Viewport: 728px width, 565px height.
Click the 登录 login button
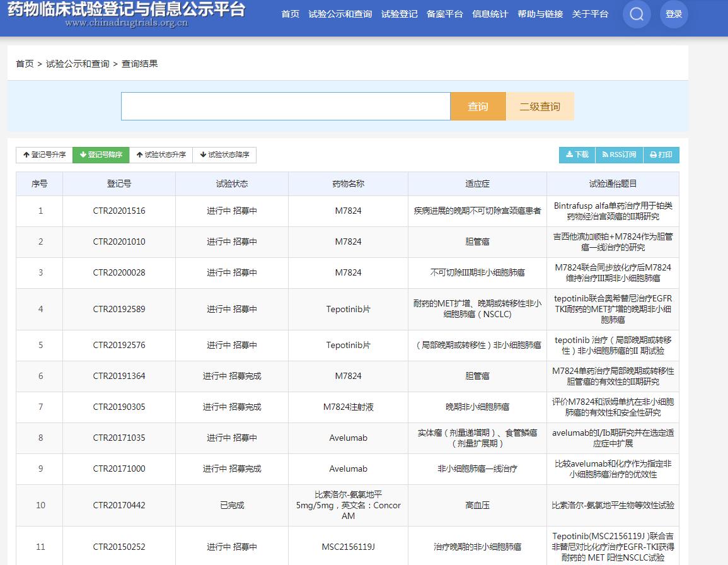(674, 14)
